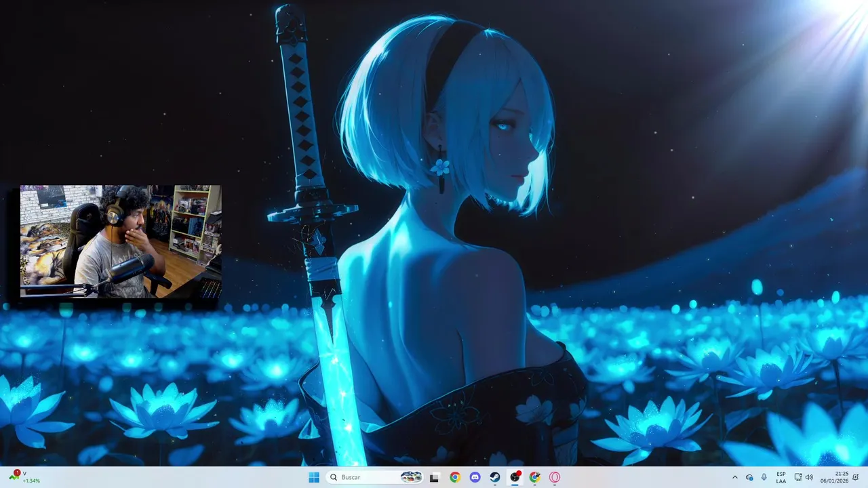
Task: Launch Google Chrome from the taskbar
Action: (x=455, y=477)
